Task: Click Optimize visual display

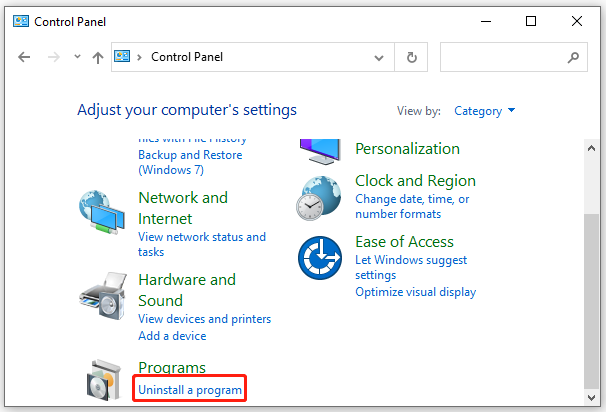Action: click(415, 292)
